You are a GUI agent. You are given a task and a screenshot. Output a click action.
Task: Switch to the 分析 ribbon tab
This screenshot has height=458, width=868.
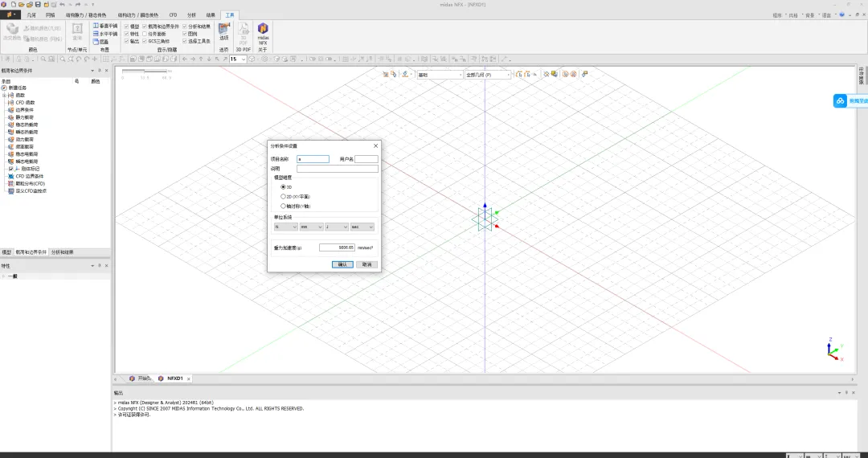pos(191,15)
